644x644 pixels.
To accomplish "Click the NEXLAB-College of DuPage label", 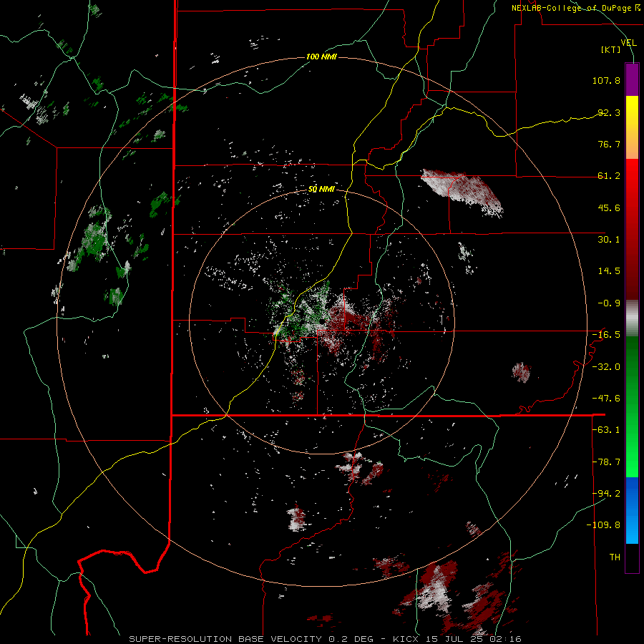I will coord(575,8).
